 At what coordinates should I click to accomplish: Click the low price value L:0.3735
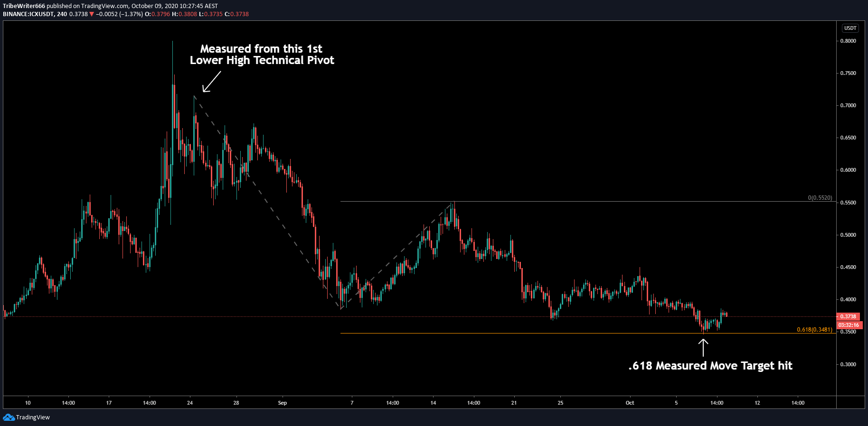[x=210, y=14]
